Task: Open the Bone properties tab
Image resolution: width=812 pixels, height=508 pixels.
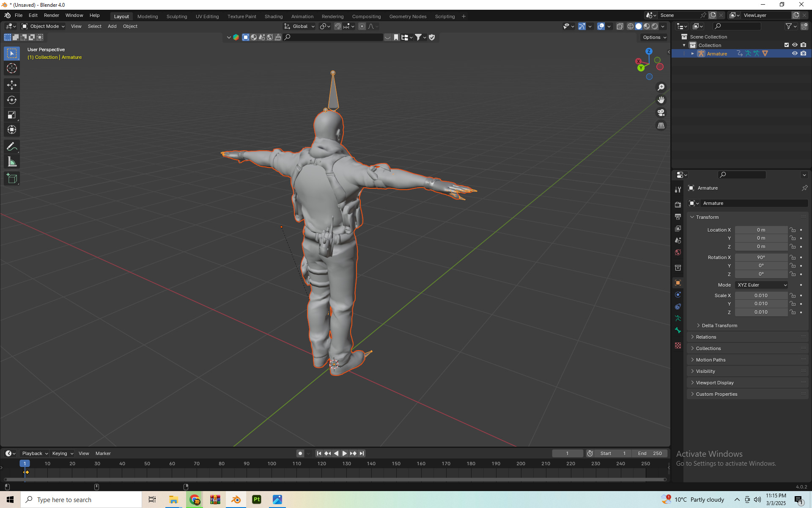Action: click(678, 330)
